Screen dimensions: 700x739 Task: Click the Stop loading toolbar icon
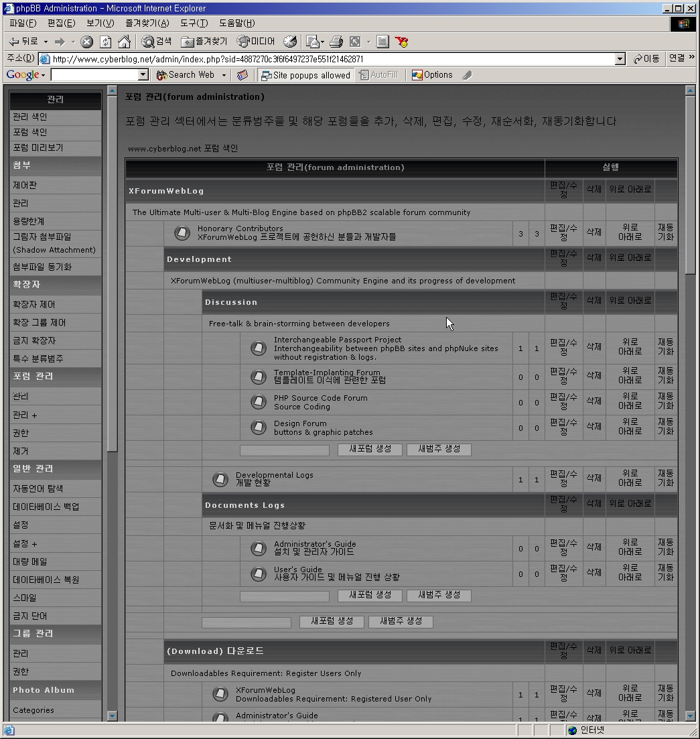tap(87, 42)
